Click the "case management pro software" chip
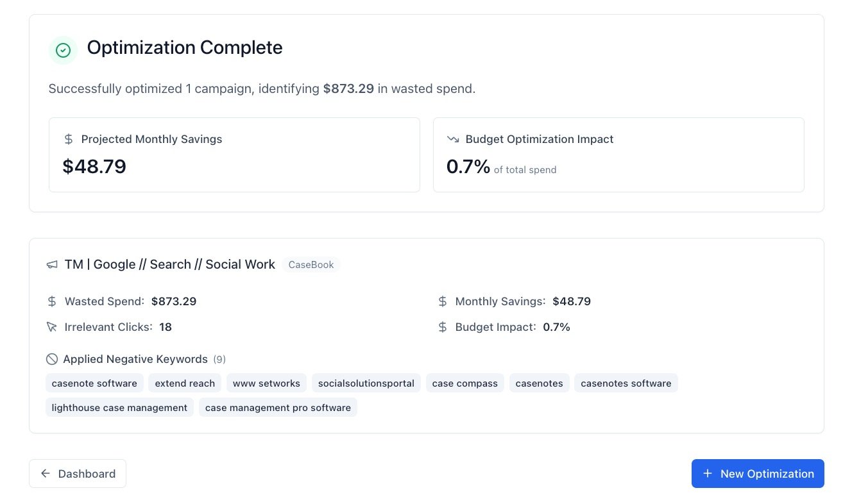 coord(278,408)
